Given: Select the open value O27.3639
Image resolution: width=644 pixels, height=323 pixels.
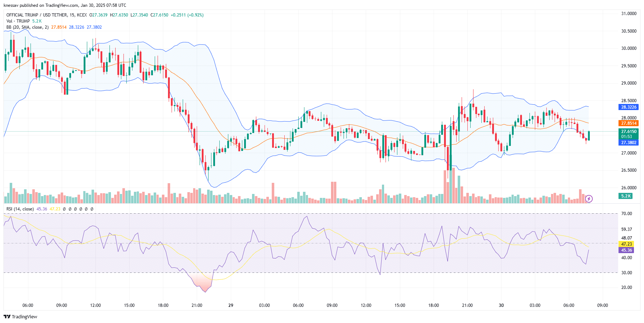Looking at the screenshot, I should point(98,15).
